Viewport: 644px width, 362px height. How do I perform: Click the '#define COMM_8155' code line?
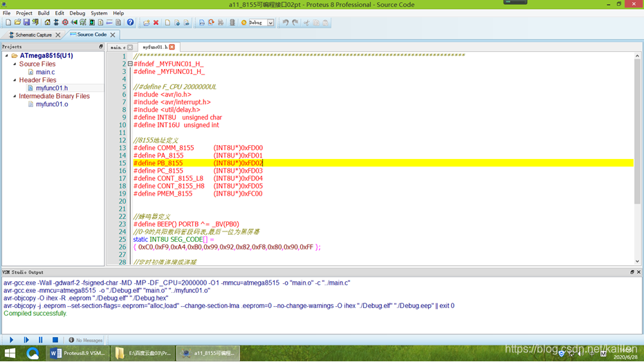198,148
